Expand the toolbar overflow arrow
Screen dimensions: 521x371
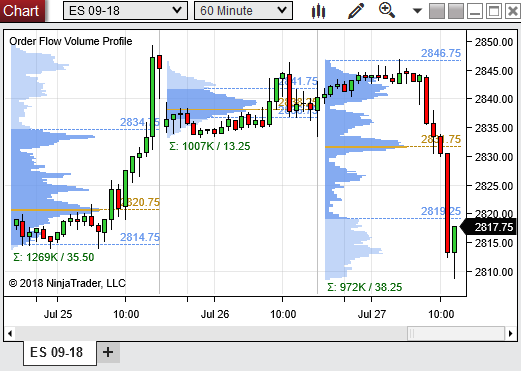coord(417,11)
